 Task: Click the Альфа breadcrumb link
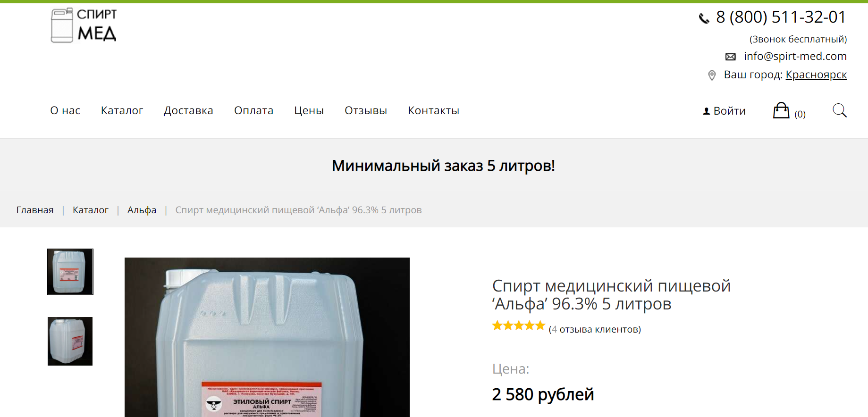(x=142, y=210)
